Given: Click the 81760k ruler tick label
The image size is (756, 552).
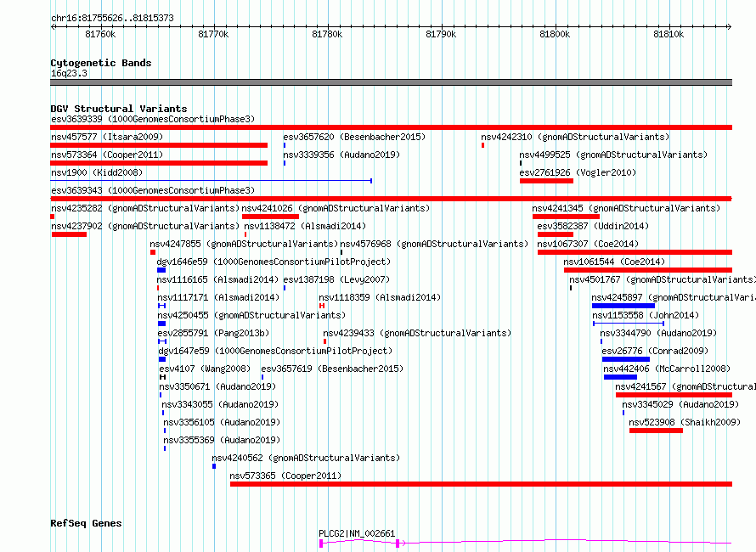Looking at the screenshot, I should (x=100, y=34).
